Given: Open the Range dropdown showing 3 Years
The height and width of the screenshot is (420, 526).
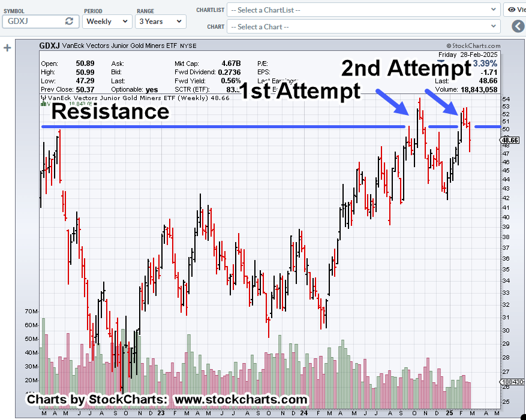Looking at the screenshot, I should tap(160, 21).
